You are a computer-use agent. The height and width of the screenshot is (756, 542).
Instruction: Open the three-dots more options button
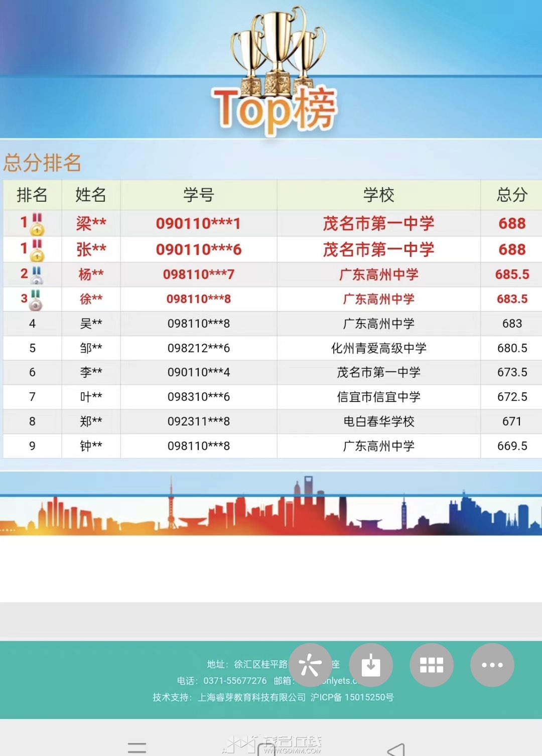(492, 665)
